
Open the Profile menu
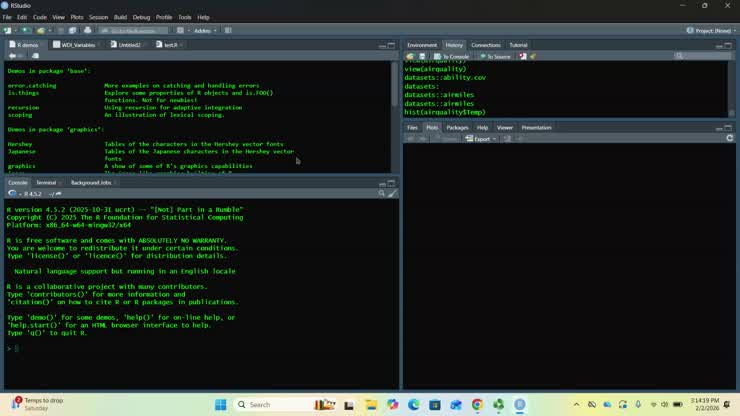pos(164,17)
